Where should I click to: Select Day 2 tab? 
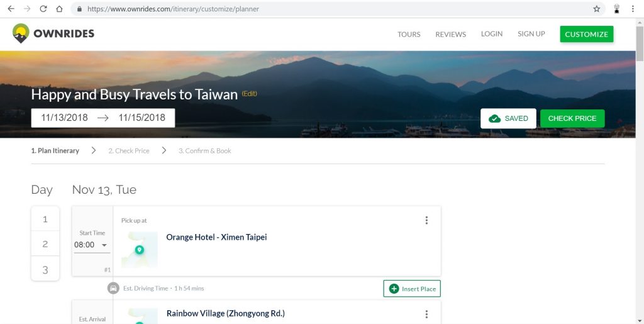coord(45,244)
